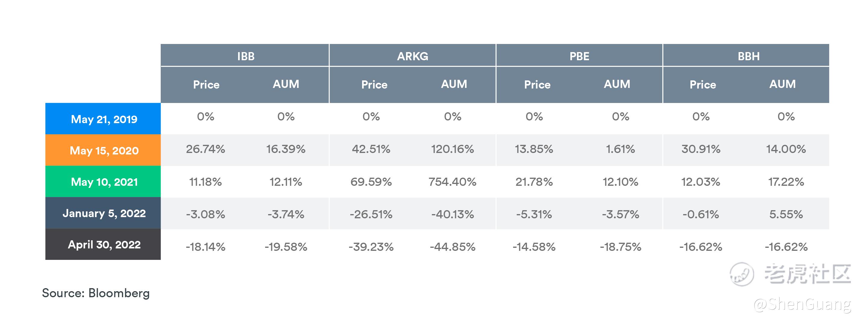Select the 120.16% cell
The width and height of the screenshot is (868, 324).
tap(452, 149)
